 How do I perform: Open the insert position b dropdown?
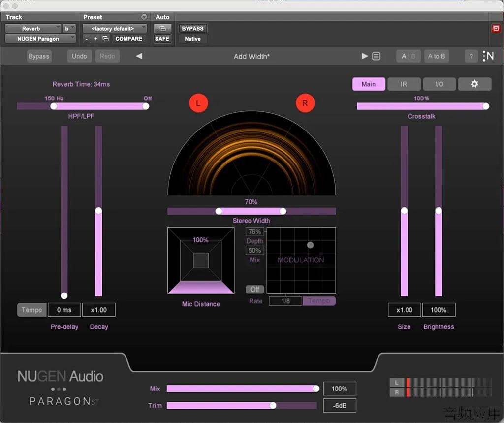69,28
